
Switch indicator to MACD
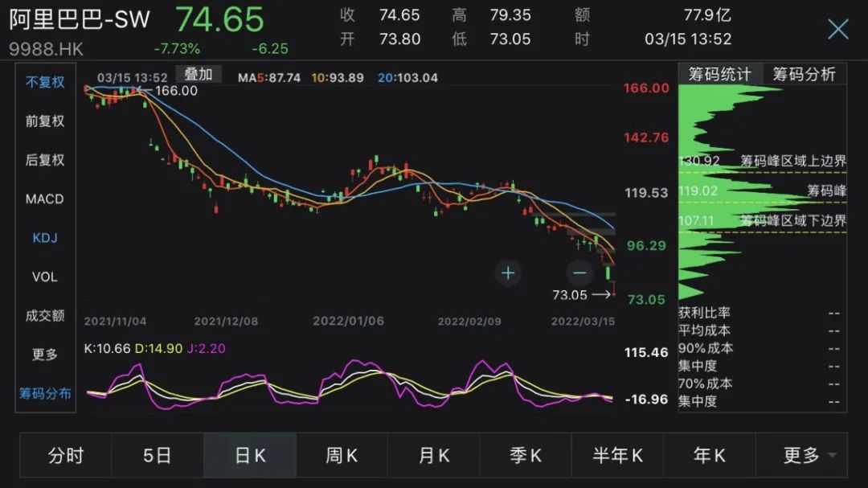click(45, 199)
